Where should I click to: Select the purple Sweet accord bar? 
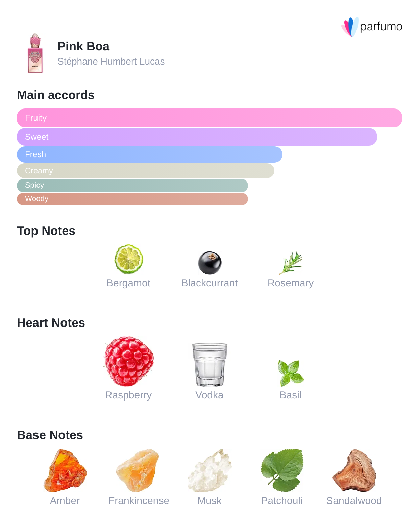tap(197, 137)
